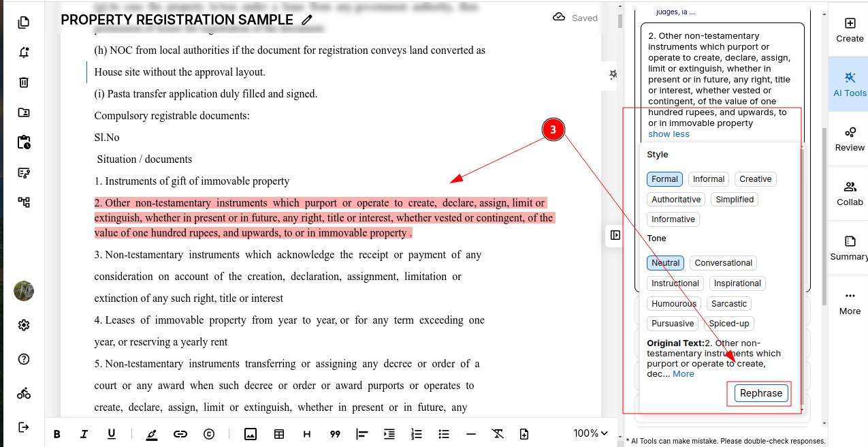Viewport: 868px width, 447px height.
Task: Click the Rephrase button
Action: (x=761, y=393)
